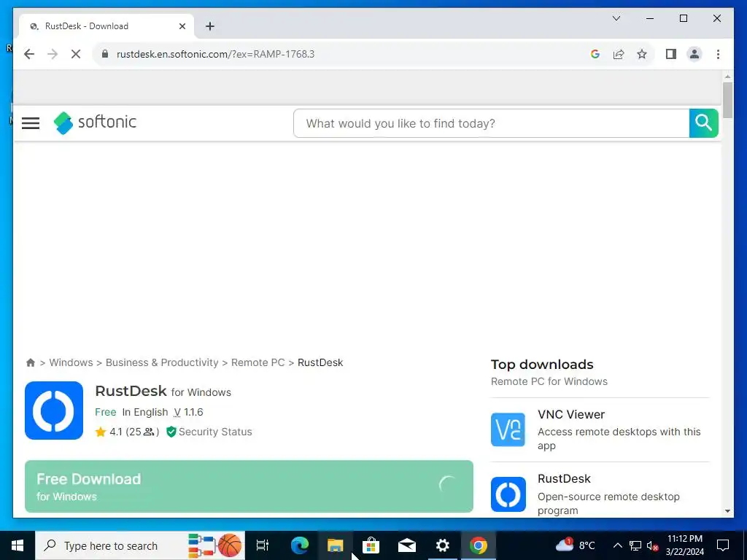Toggle Chrome side panel
The image size is (747, 560).
[671, 54]
